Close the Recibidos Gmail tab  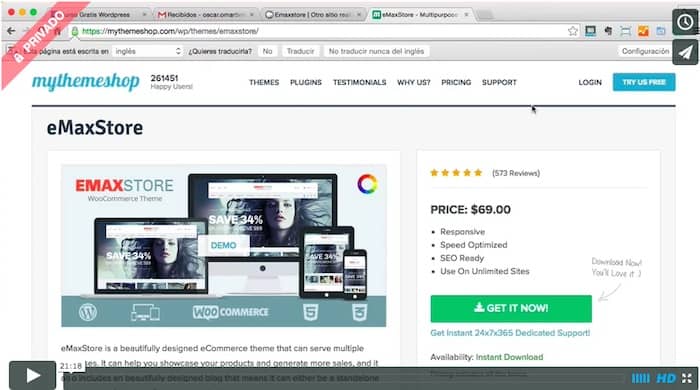[x=252, y=15]
